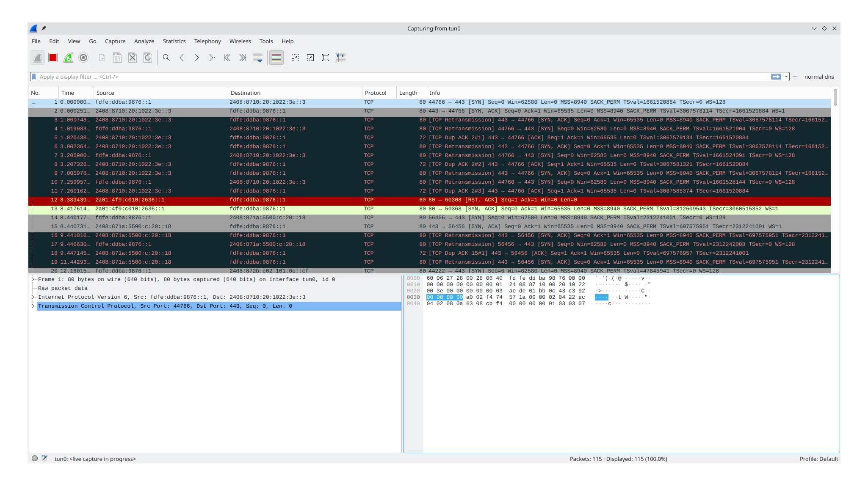Open the Statistics menu

(174, 41)
